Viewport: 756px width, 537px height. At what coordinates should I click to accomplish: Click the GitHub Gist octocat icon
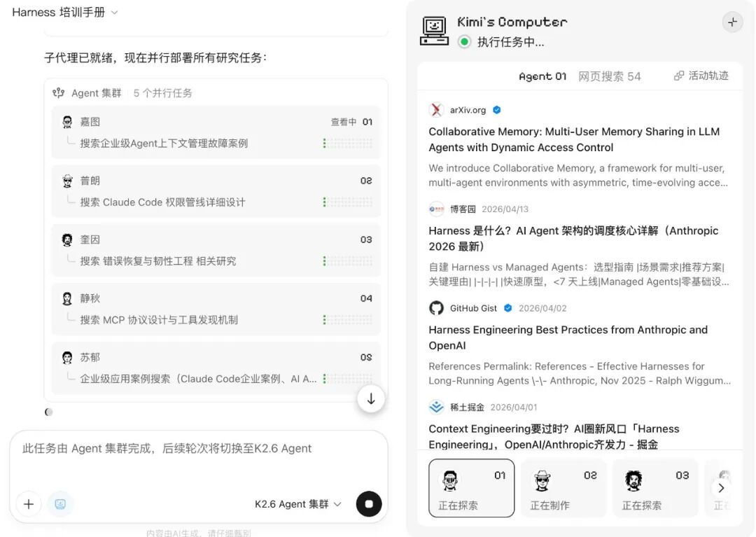437,308
